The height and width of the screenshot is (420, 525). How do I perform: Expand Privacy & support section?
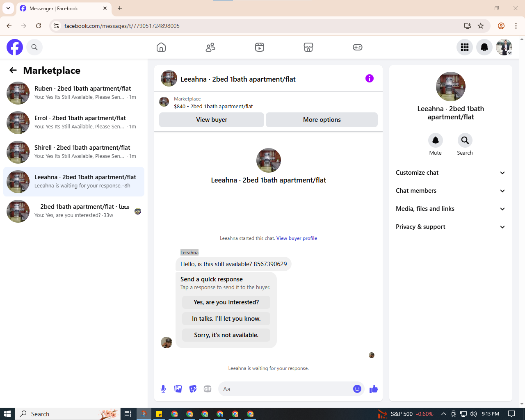pyautogui.click(x=450, y=227)
